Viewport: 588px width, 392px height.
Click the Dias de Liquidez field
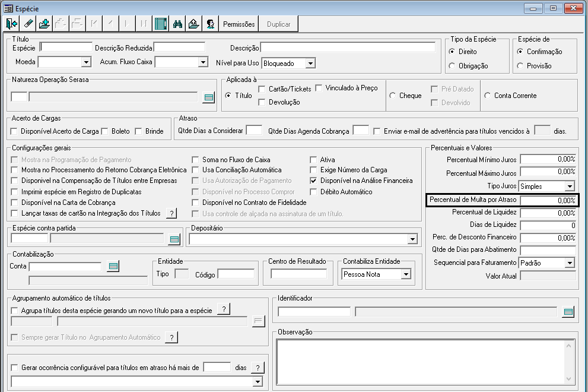[x=548, y=225]
